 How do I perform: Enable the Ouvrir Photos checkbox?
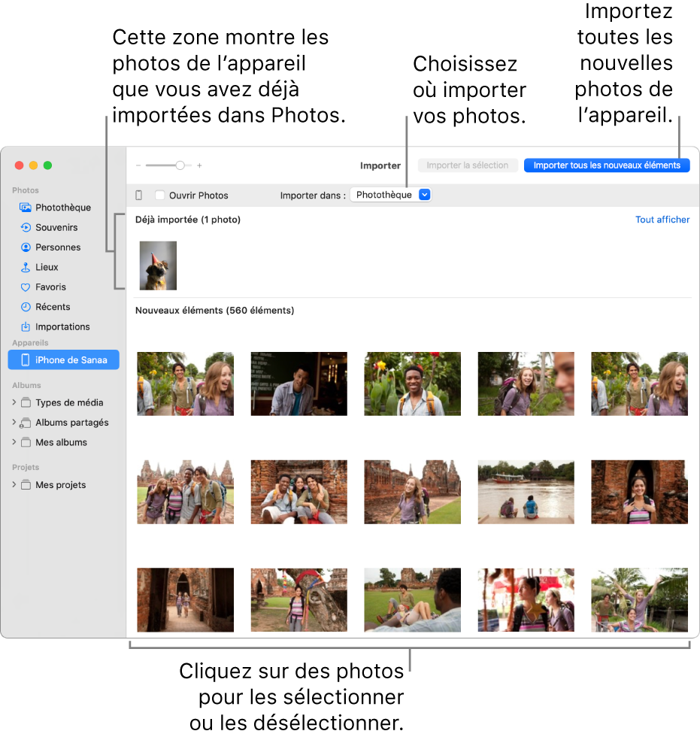pos(159,195)
